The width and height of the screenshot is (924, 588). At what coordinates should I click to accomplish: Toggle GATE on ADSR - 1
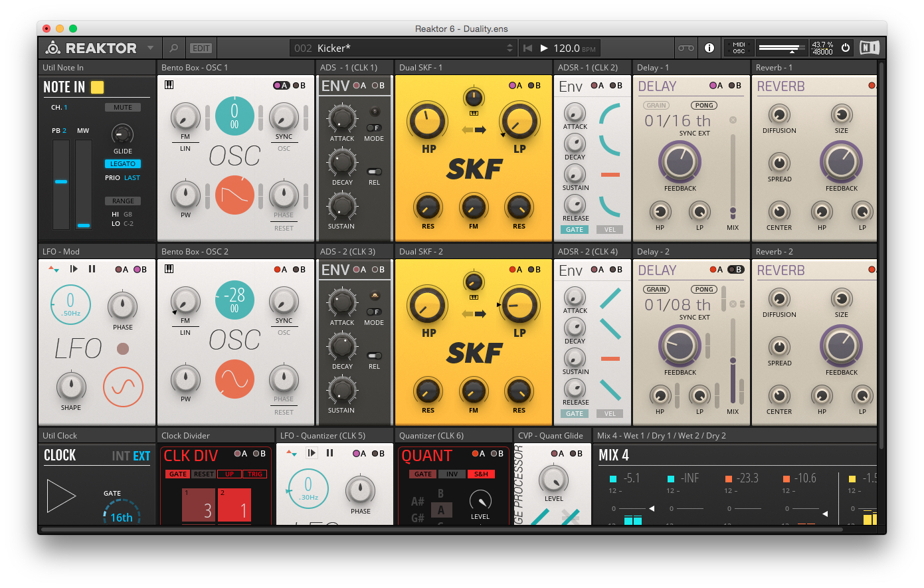pos(574,229)
